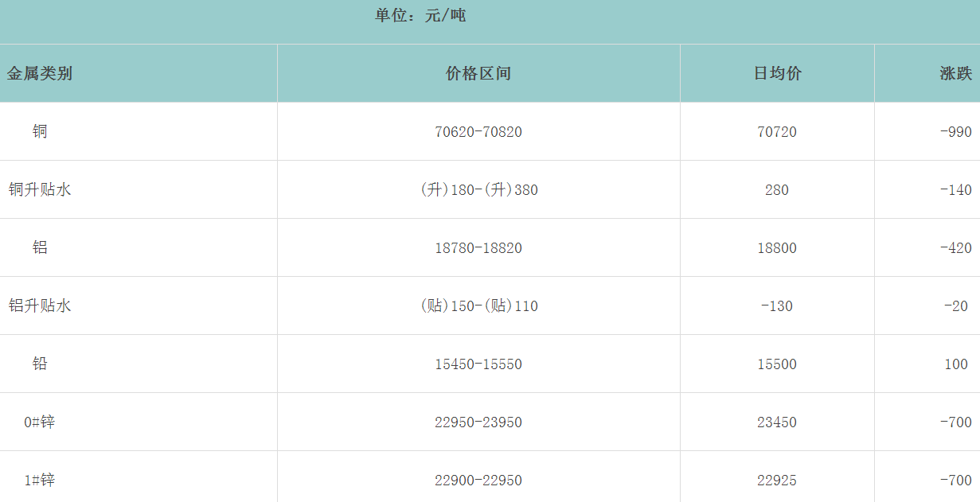This screenshot has height=502, width=980.
Task: Click the 0#锌 row label
Action: 40,422
